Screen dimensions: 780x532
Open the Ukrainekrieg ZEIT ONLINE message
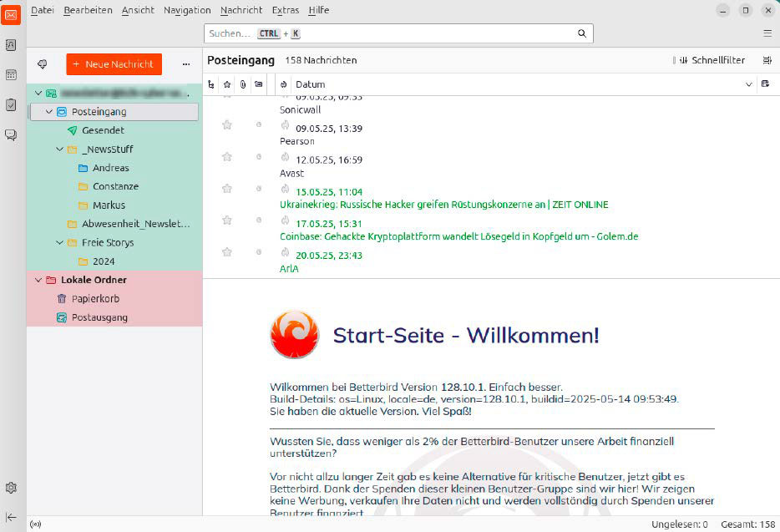click(x=443, y=205)
